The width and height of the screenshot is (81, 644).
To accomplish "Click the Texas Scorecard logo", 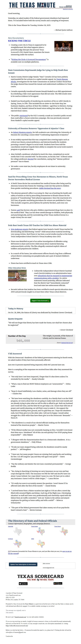I will coord(40,576).
